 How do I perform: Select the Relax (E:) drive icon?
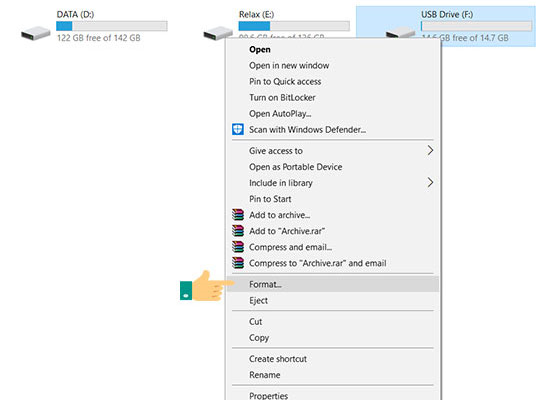coord(217,33)
